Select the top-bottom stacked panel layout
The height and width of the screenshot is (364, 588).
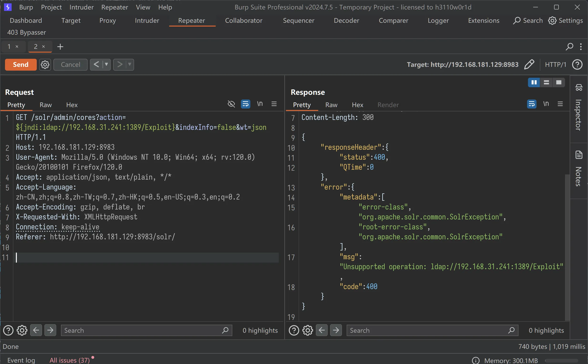(x=546, y=82)
